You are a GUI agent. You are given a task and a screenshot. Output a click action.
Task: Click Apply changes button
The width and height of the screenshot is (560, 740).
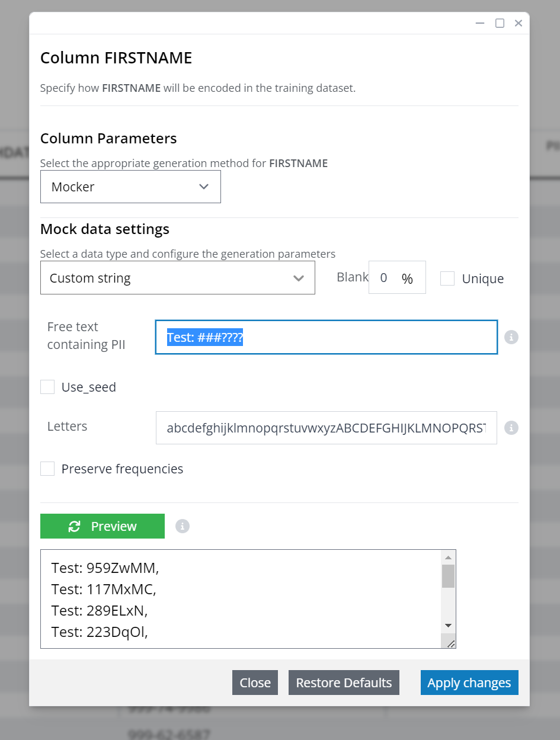[x=469, y=683]
